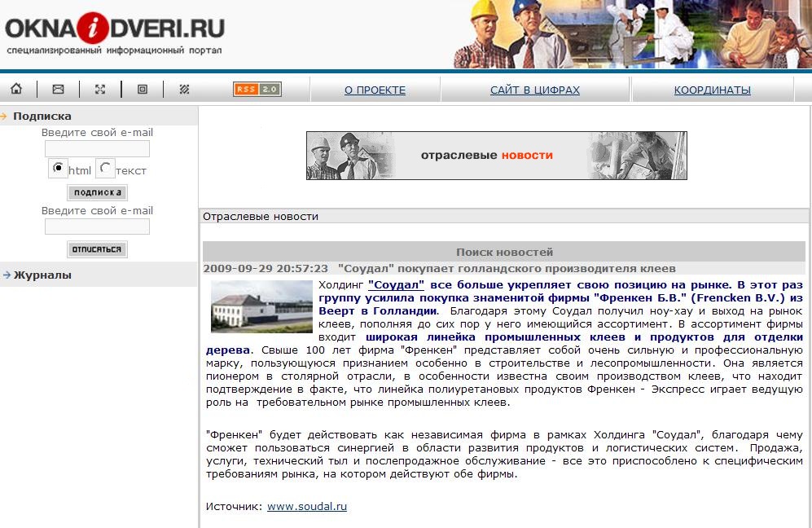Image resolution: width=812 pixels, height=528 pixels.
Task: Focus the unsubscribe e-mail input field
Action: coord(98,227)
